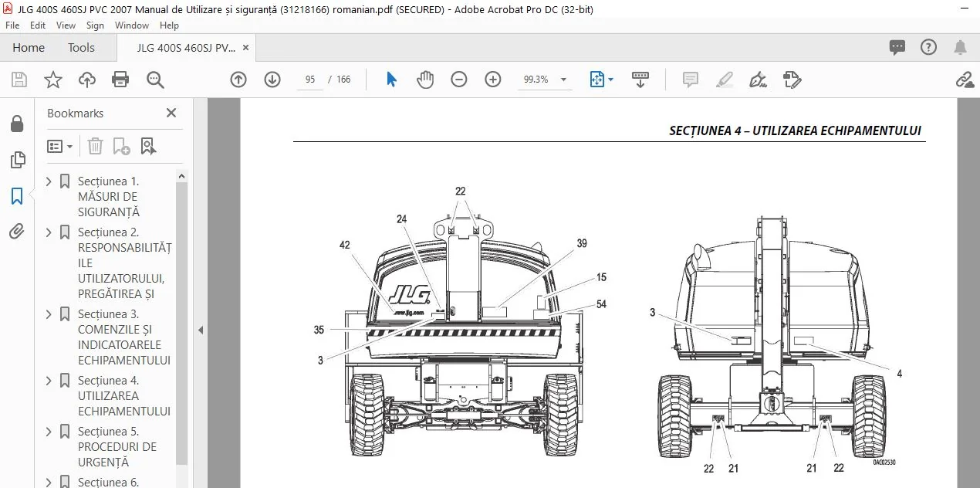Zoom in with the plus circle icon
The image size is (980, 488).
pos(493,80)
